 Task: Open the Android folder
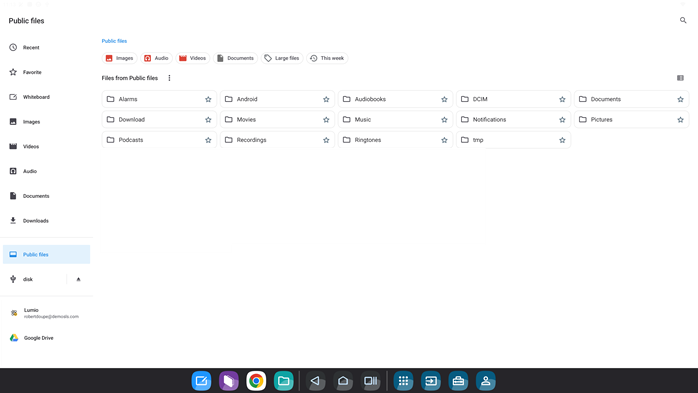pos(277,99)
